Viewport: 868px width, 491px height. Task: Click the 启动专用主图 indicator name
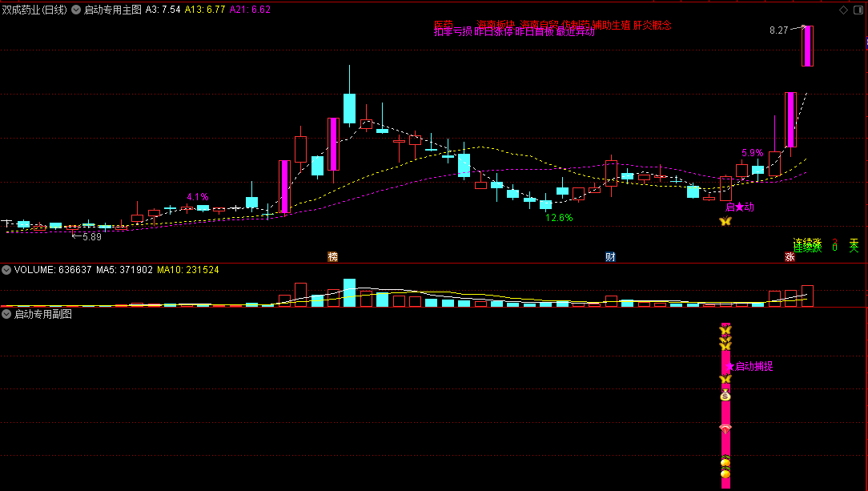pyautogui.click(x=112, y=10)
